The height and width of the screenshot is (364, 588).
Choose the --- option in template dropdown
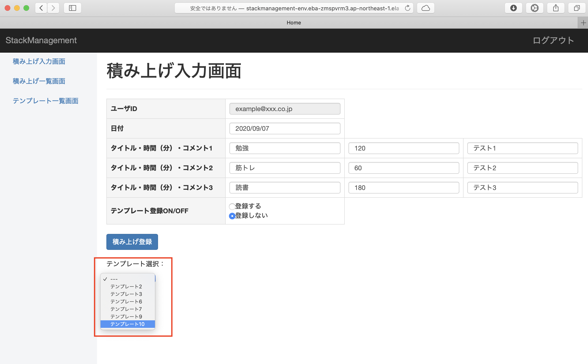(x=113, y=279)
